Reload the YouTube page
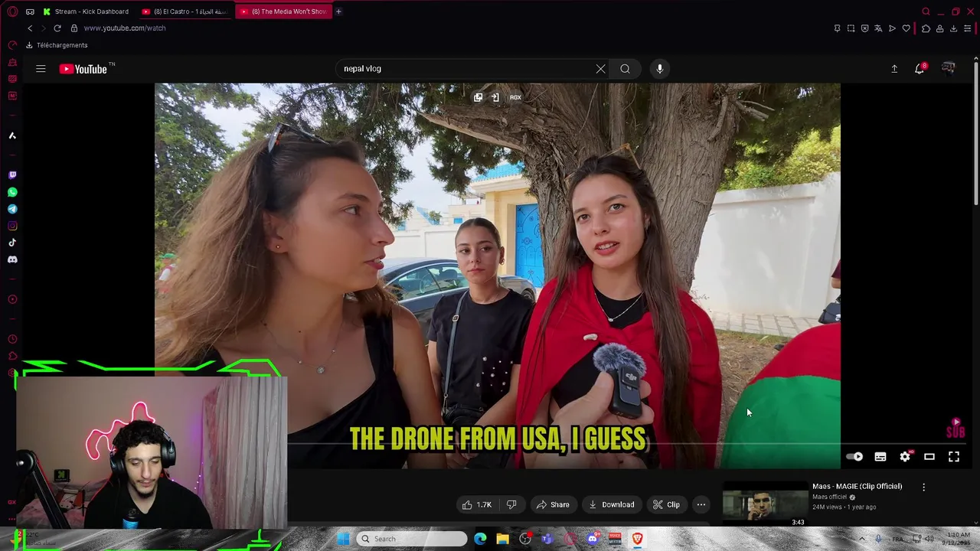This screenshot has height=551, width=980. click(x=57, y=28)
